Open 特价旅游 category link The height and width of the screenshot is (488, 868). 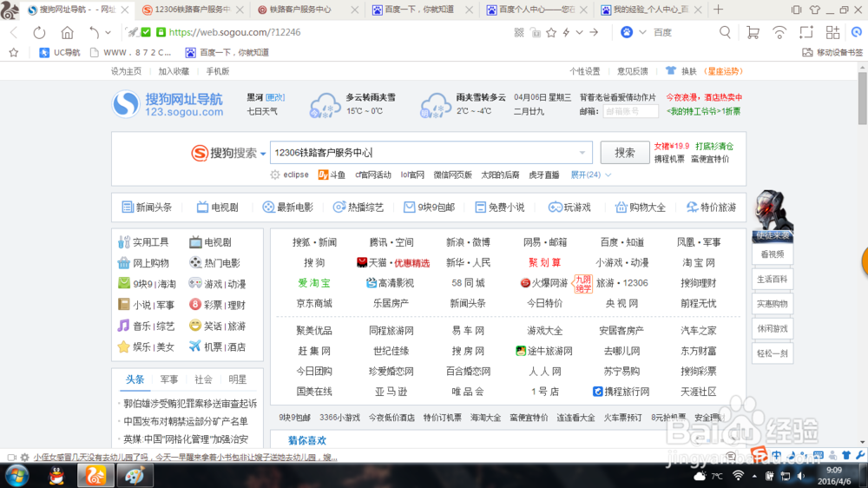click(712, 208)
